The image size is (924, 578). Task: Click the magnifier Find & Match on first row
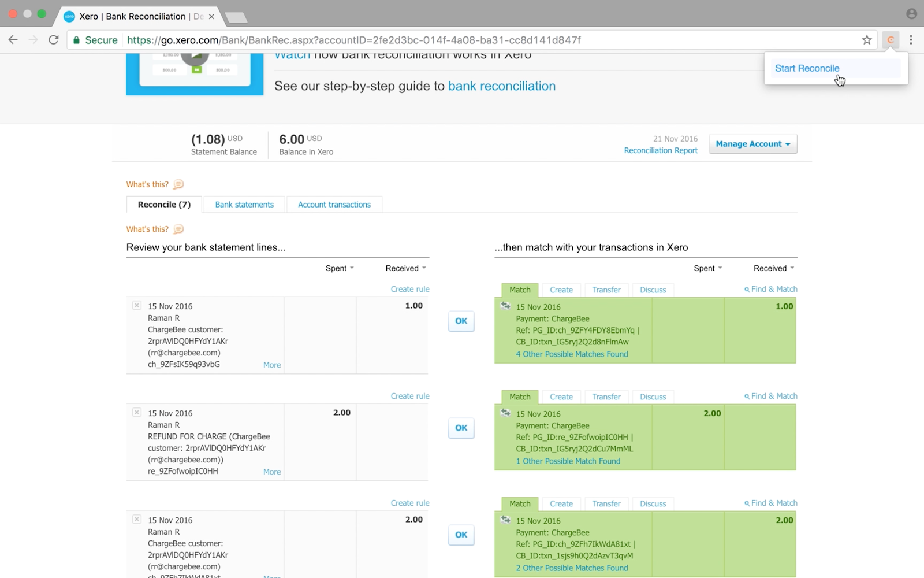(x=771, y=289)
